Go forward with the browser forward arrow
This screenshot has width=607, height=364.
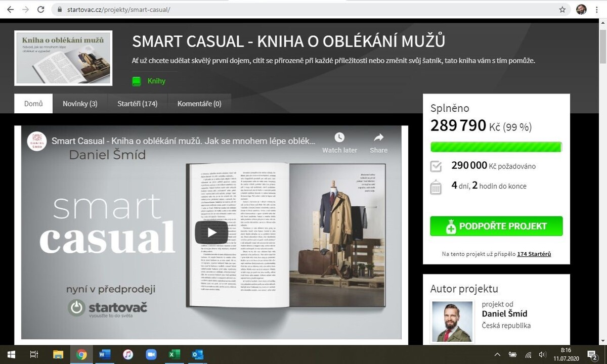click(x=25, y=10)
